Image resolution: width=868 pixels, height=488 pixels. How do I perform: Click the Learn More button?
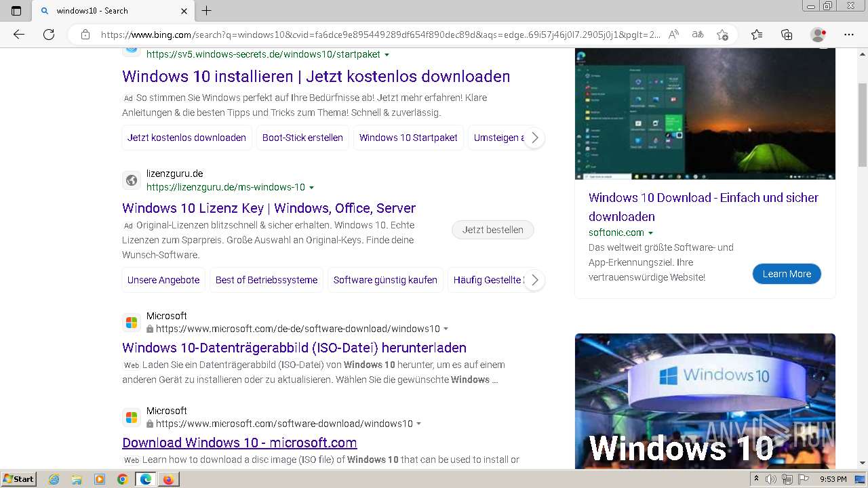point(787,274)
